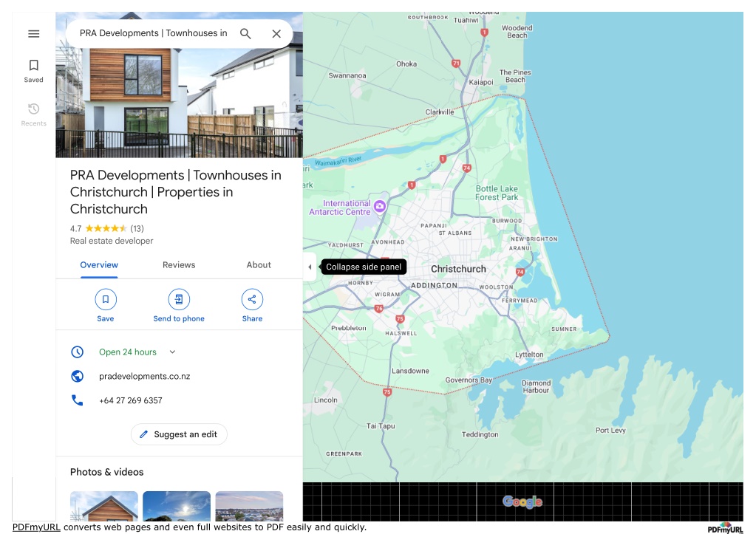Collapse side panel arrow

click(x=310, y=267)
